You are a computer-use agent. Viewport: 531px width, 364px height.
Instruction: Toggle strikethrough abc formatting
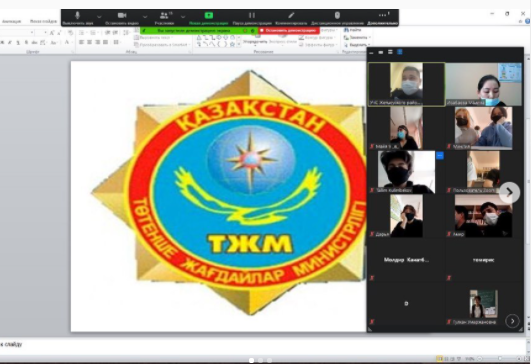pyautogui.click(x=35, y=43)
